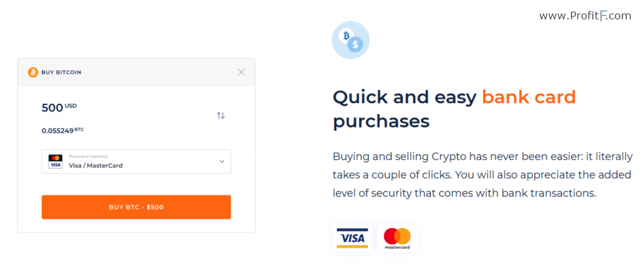
Task: Click the Visa/MasterCard card icon in payment field
Action: pyautogui.click(x=55, y=161)
